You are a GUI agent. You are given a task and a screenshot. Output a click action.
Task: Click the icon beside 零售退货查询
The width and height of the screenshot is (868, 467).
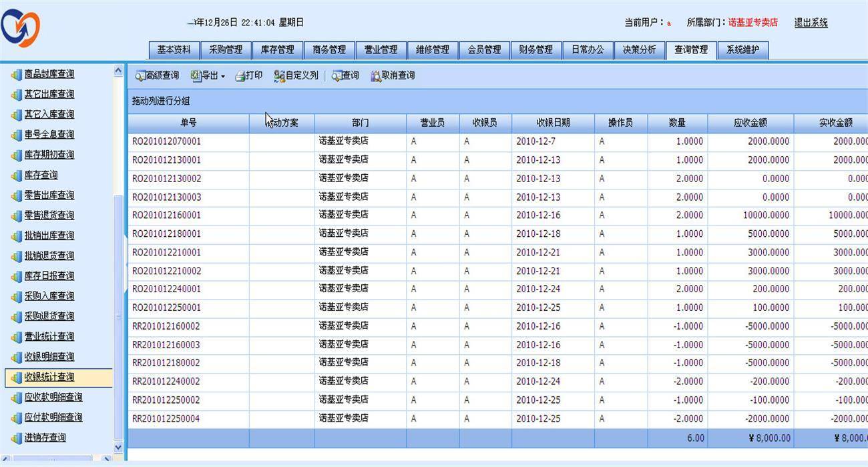[16, 215]
